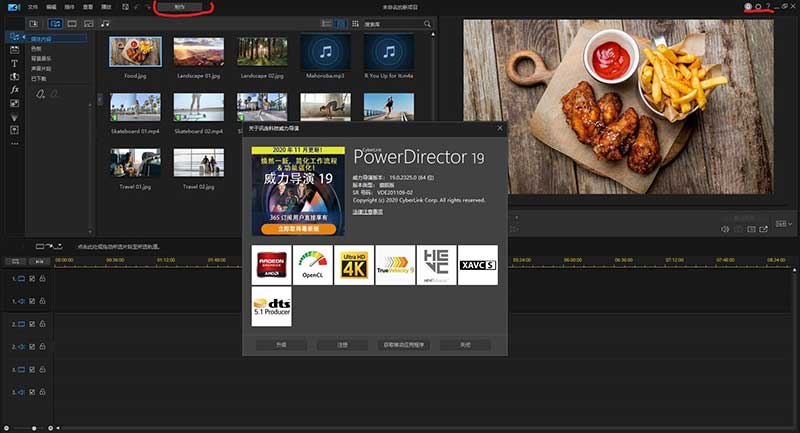Click the magnifier search icon in library

[427, 23]
